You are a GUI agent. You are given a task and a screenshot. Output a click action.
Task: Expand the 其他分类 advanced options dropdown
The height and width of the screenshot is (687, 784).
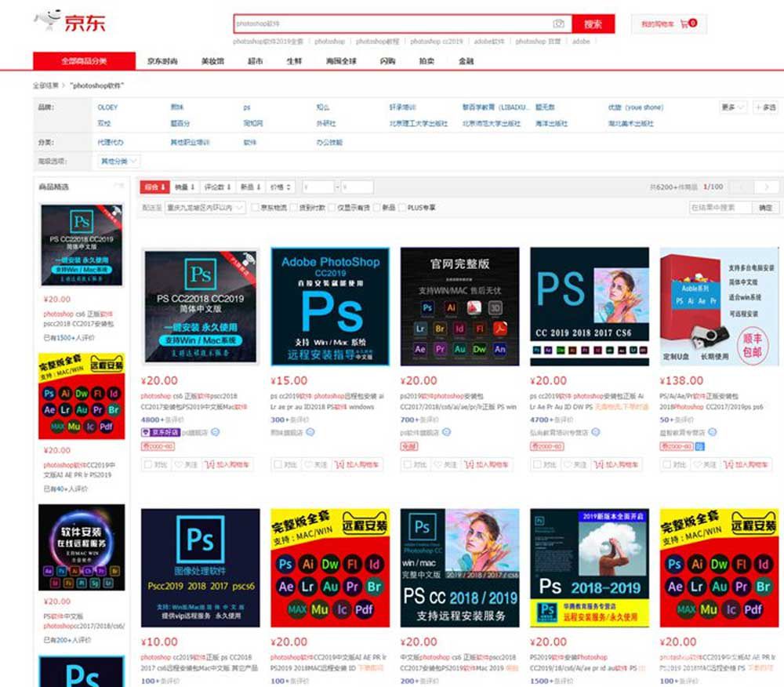pyautogui.click(x=118, y=162)
